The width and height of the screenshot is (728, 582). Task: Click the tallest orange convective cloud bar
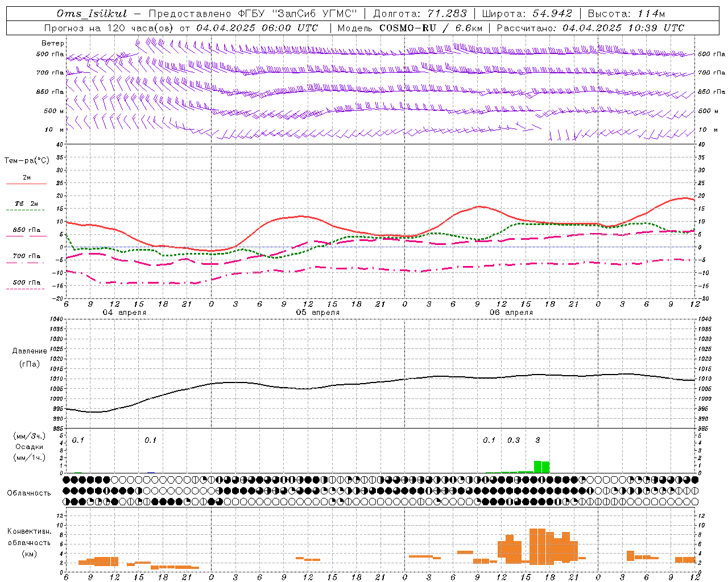pyautogui.click(x=537, y=546)
